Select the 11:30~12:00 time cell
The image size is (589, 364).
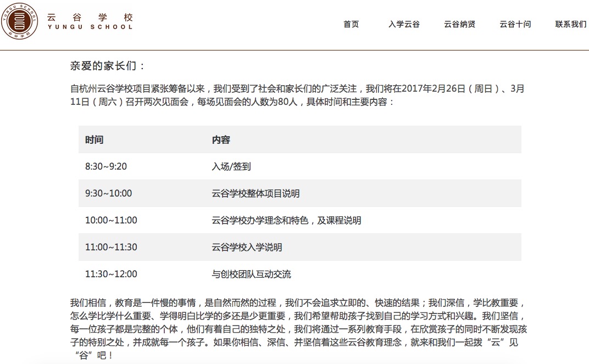(x=111, y=274)
